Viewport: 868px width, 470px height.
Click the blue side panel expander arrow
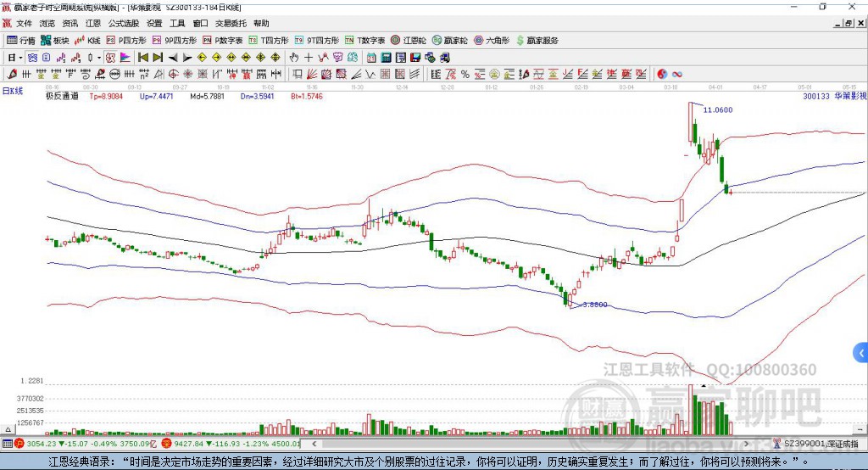click(x=861, y=353)
